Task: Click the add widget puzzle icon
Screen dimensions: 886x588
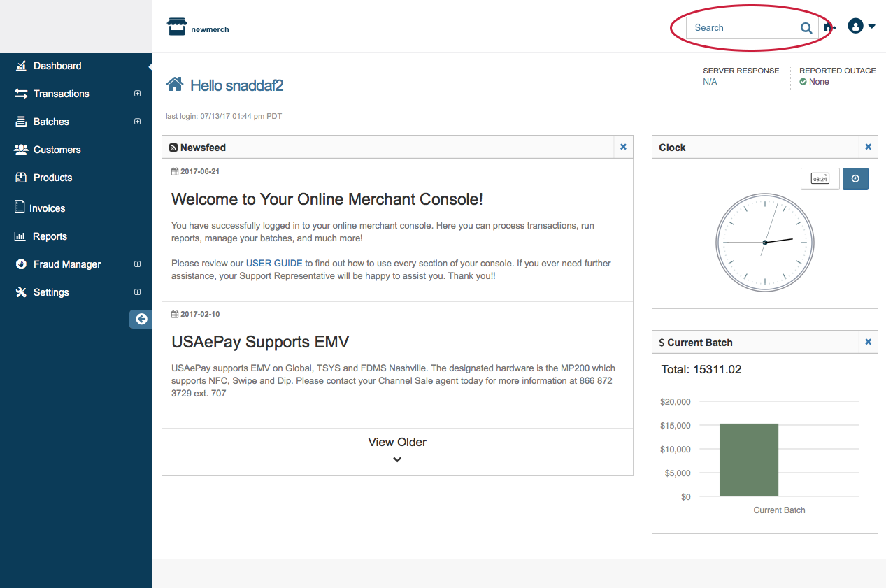Action: point(829,27)
